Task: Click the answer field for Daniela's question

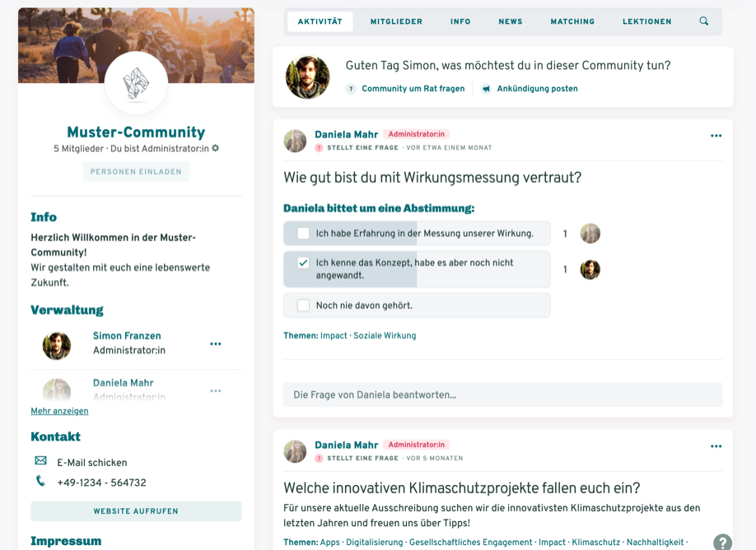Action: click(503, 394)
